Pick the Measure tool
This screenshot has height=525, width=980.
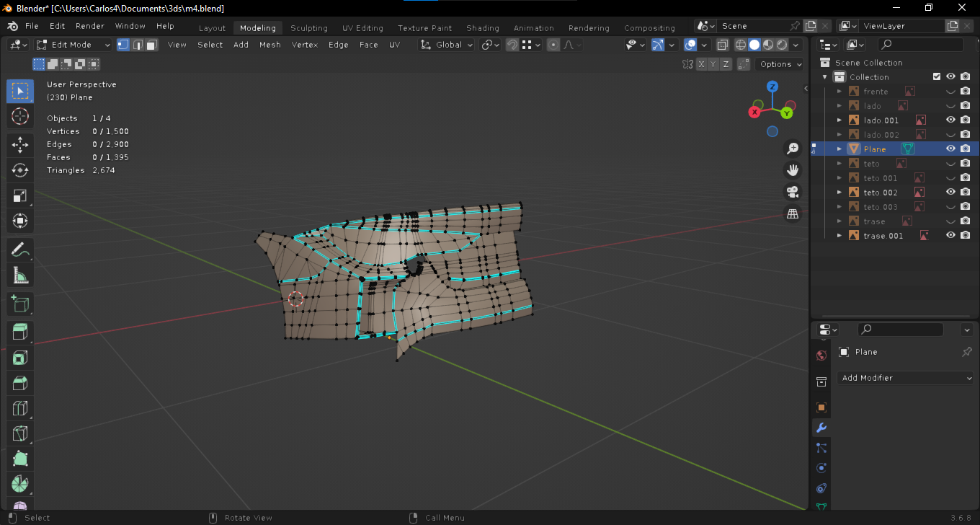20,276
